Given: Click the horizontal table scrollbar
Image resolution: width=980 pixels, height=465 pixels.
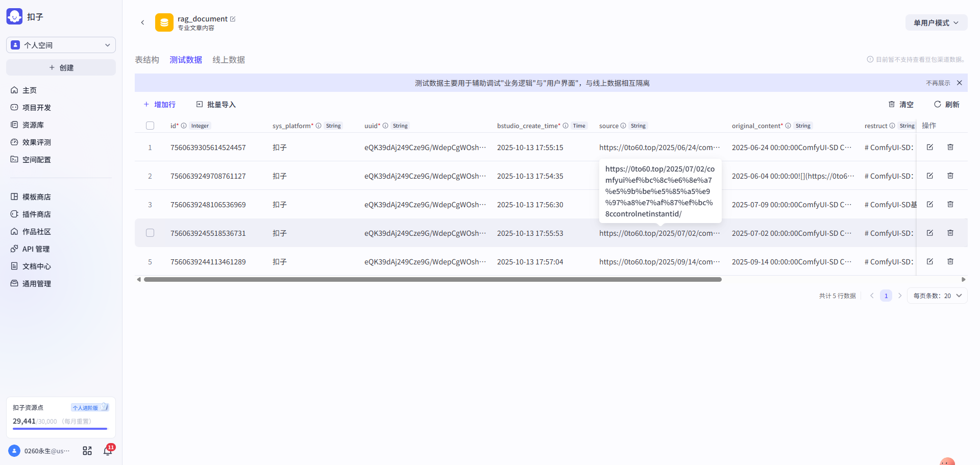Looking at the screenshot, I should (432, 279).
